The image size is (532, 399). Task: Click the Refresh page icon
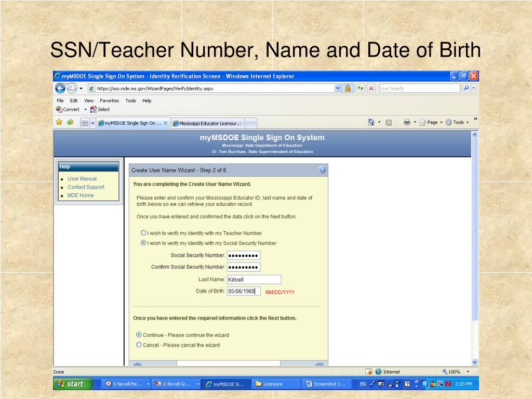361,88
